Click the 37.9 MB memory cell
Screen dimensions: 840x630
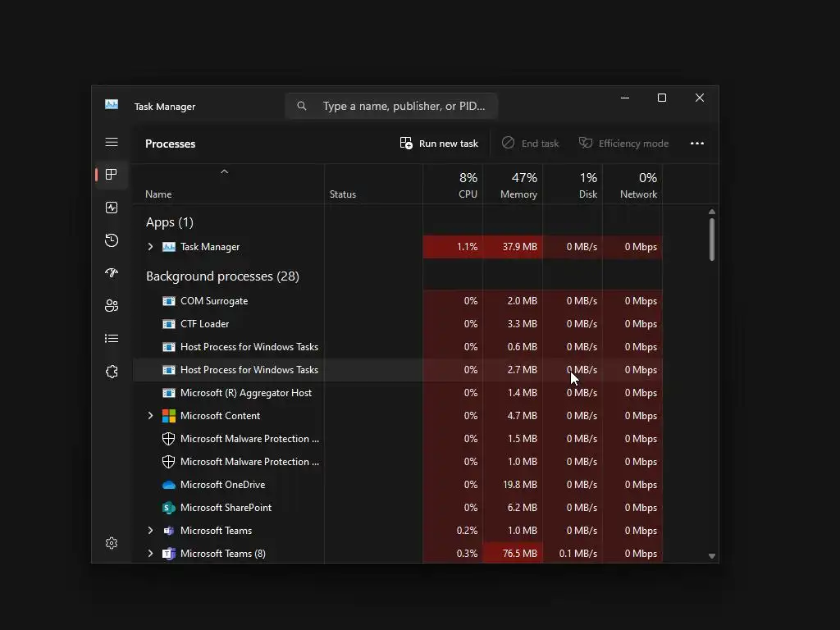click(x=513, y=247)
